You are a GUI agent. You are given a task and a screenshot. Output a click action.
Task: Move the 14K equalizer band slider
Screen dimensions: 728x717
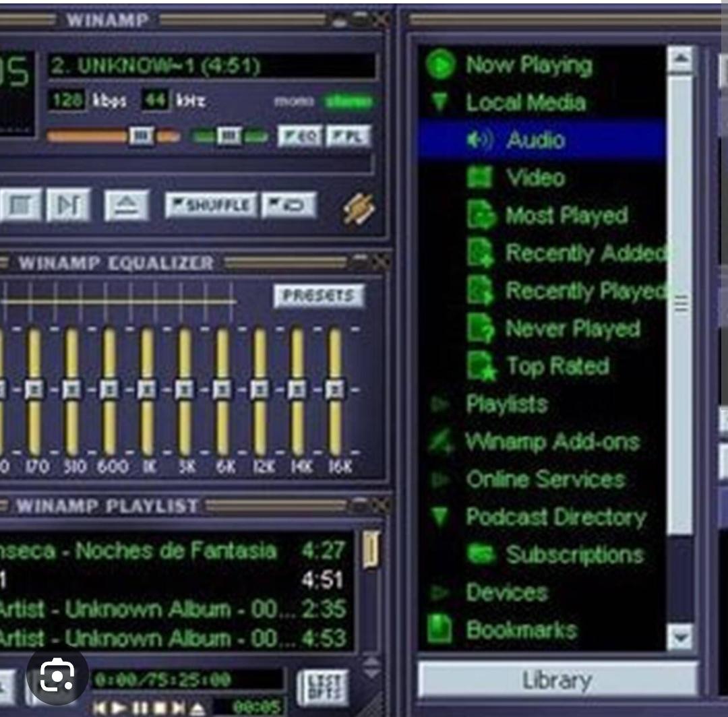click(297, 390)
